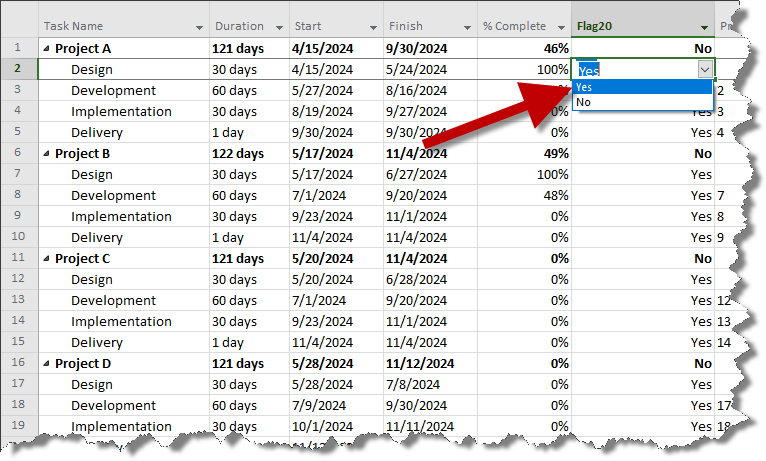Select row 11 header number
766x461 pixels.
coord(19,258)
